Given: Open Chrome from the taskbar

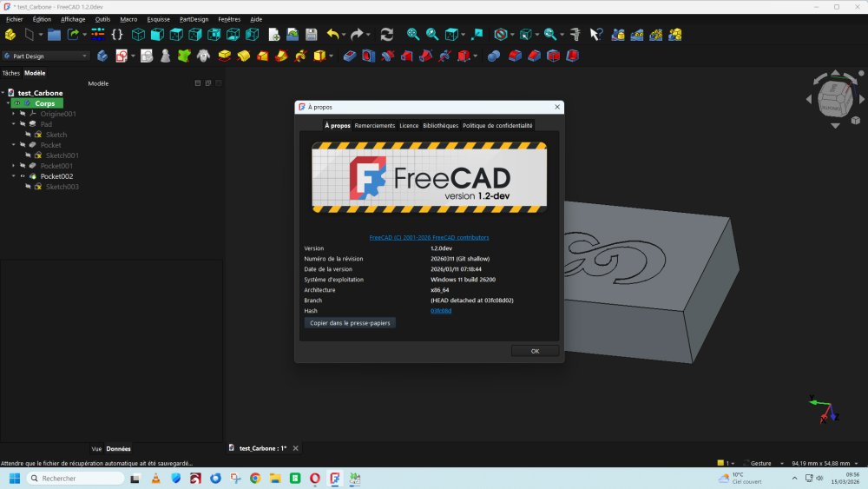Looking at the screenshot, I should point(255,478).
